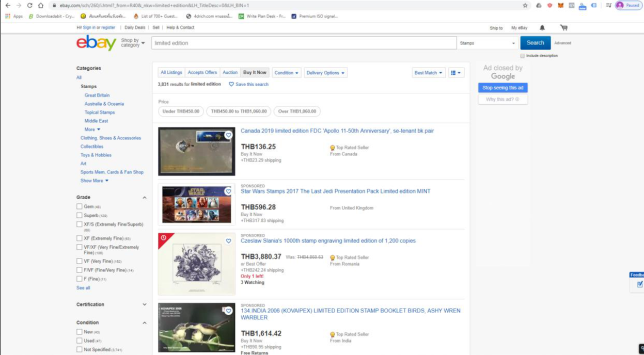Click the eBay logo

point(96,43)
